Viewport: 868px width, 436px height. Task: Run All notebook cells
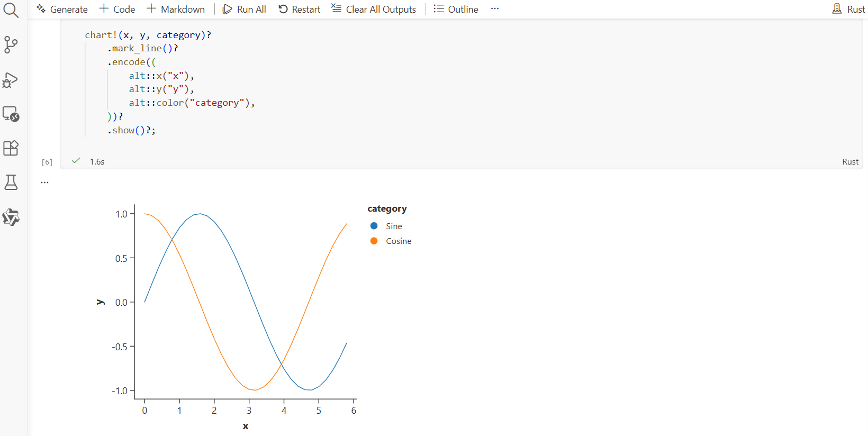click(244, 9)
